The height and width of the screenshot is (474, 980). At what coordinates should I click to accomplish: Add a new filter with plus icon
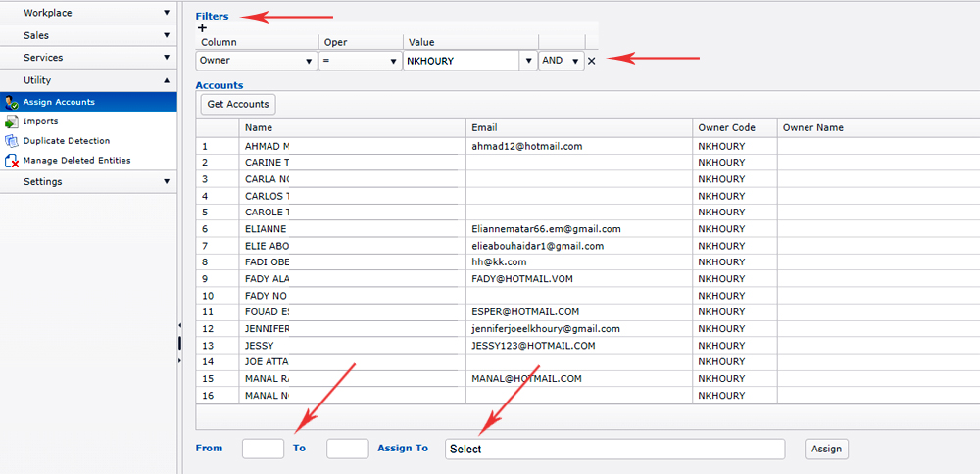click(203, 28)
